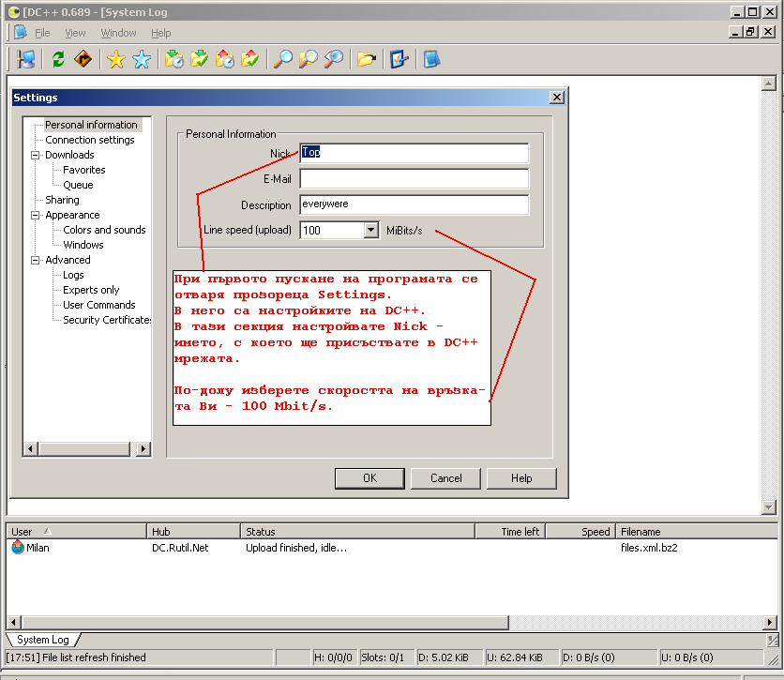The width and height of the screenshot is (784, 680).
Task: Click files.xml.bz2 filename cell
Action: pyautogui.click(x=649, y=548)
